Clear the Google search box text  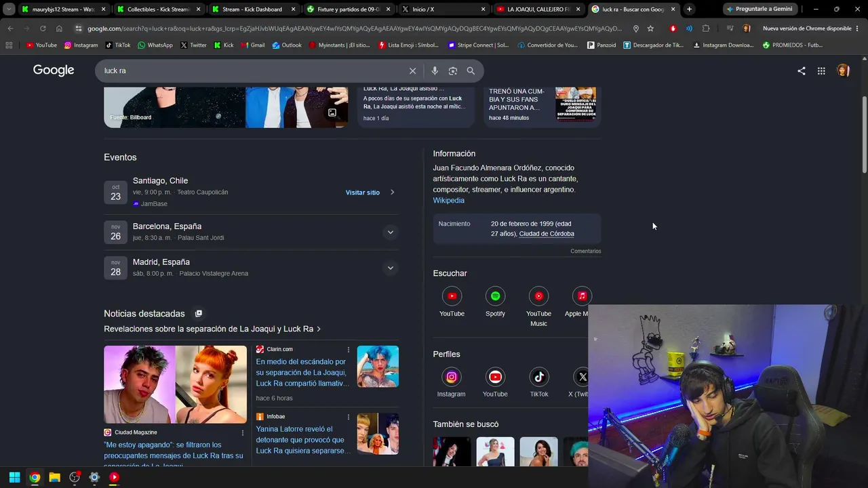pyautogui.click(x=412, y=70)
